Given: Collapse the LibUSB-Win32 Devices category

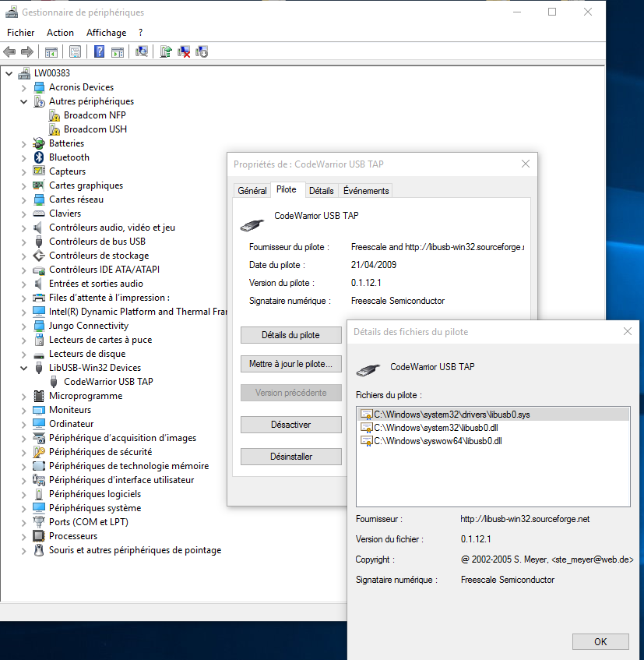Looking at the screenshot, I should coord(24,368).
